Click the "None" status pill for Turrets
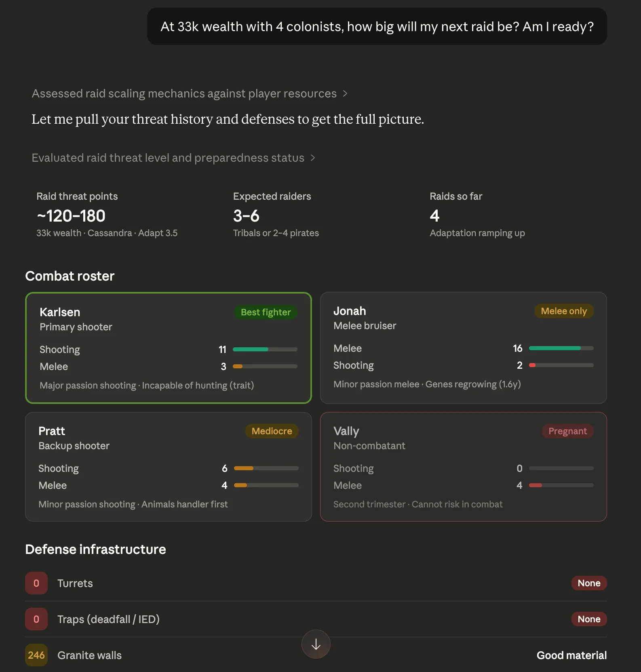641x672 pixels. click(x=589, y=583)
